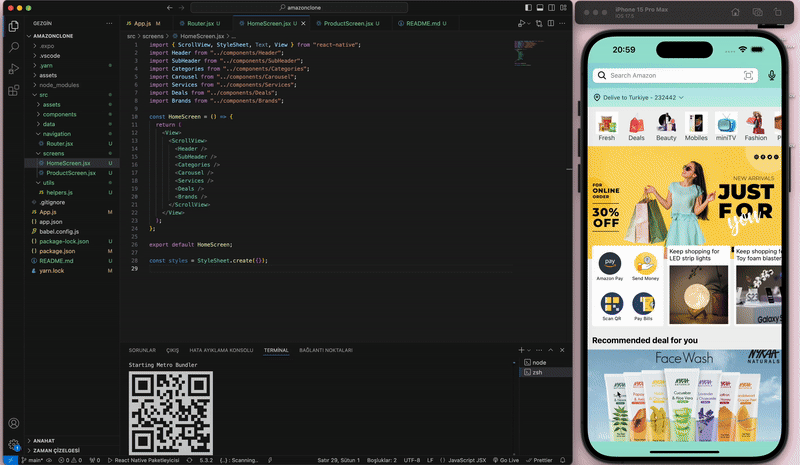Open the Manage gear in the activity bar
Screen dimensions: 800x465
tap(14, 445)
